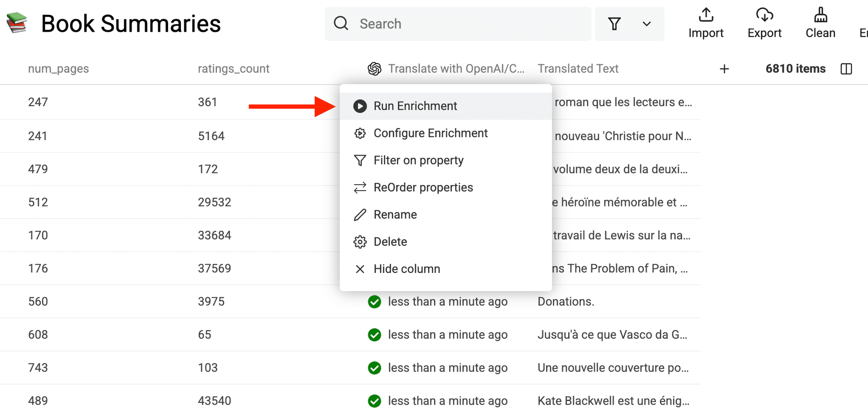Click the pencil icon beside Rename
This screenshot has height=416, width=868.
360,215
